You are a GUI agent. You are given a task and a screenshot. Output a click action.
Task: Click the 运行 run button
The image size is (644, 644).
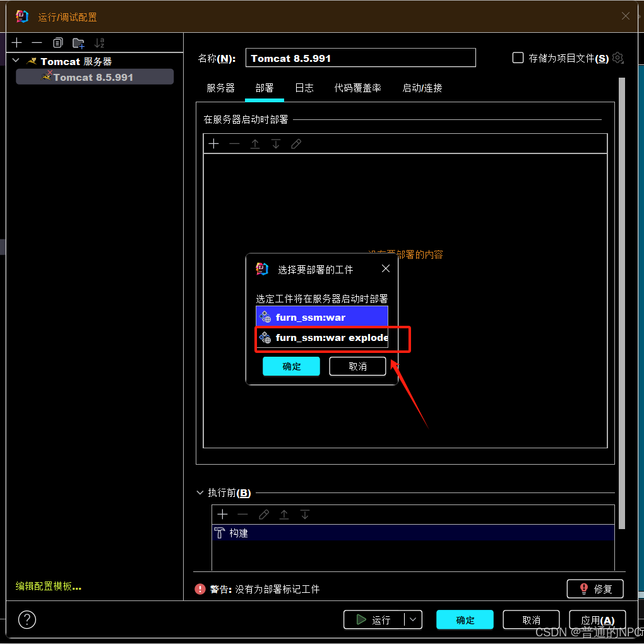(373, 619)
